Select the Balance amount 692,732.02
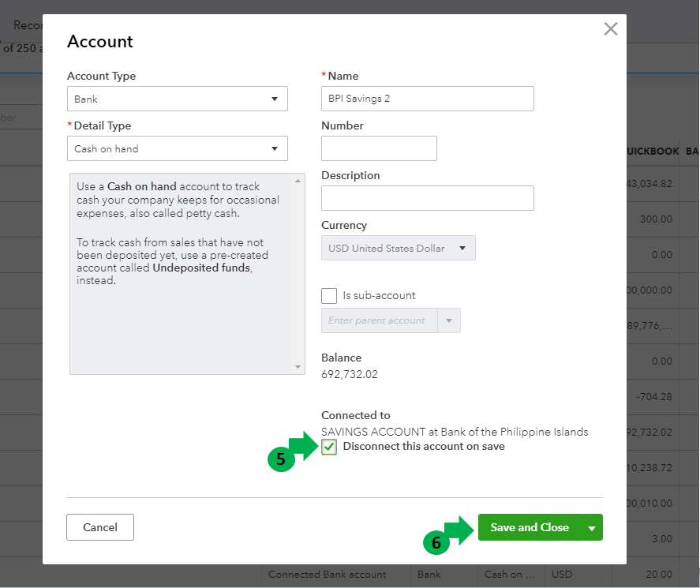The image size is (700, 588). tap(350, 374)
